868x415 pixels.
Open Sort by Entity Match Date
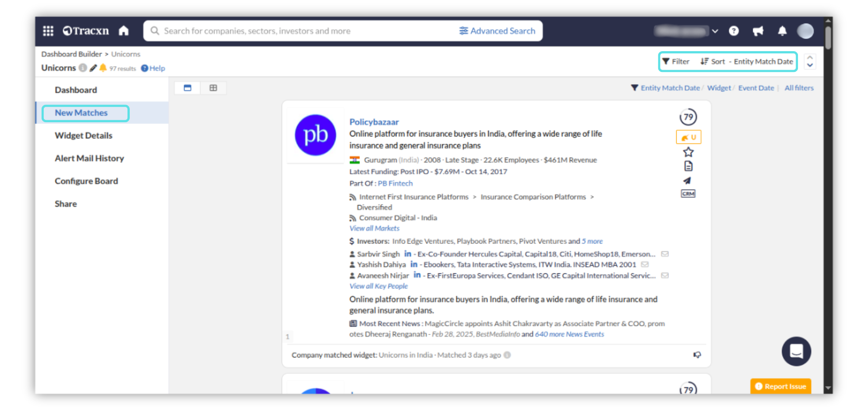(x=747, y=62)
